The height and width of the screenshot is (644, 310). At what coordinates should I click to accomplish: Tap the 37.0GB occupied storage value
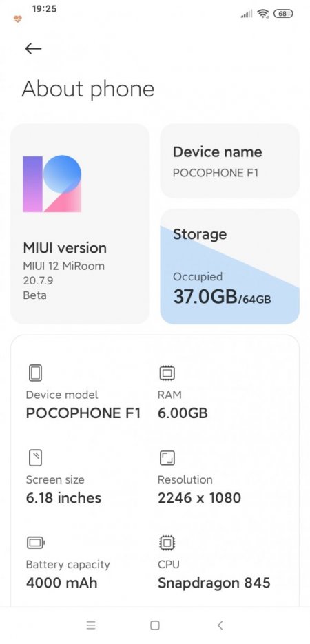point(205,297)
